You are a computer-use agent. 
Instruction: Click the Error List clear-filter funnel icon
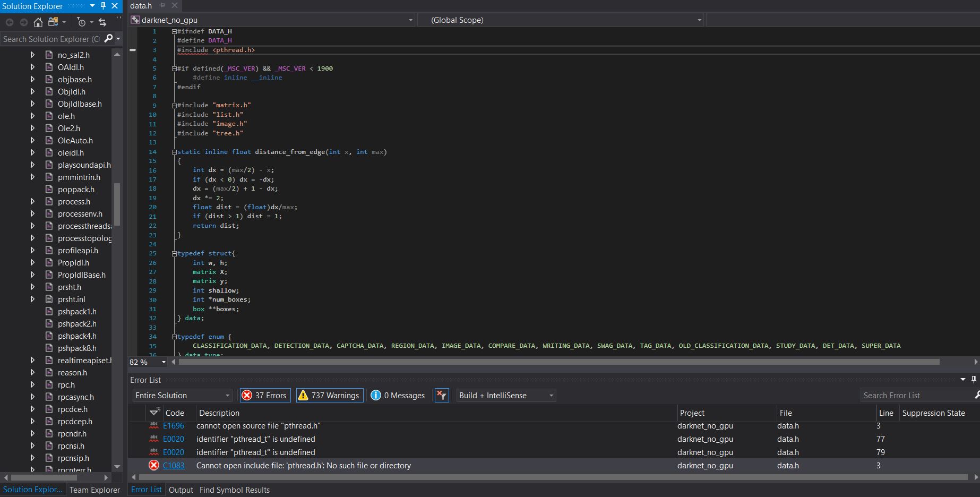(x=442, y=396)
